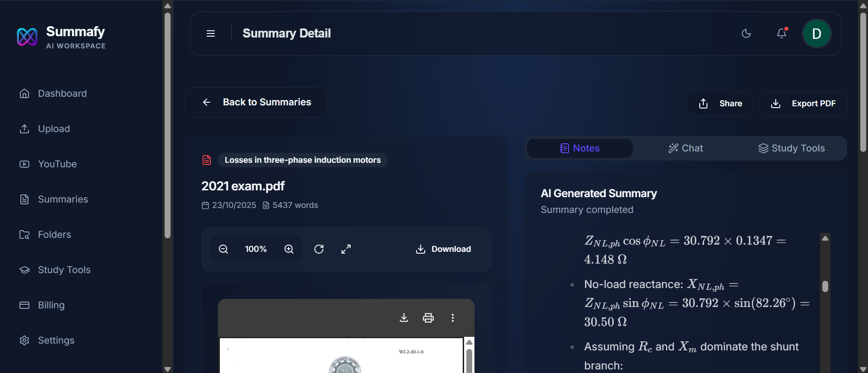The height and width of the screenshot is (373, 868).
Task: Click the 100% zoom level value
Action: coord(256,249)
